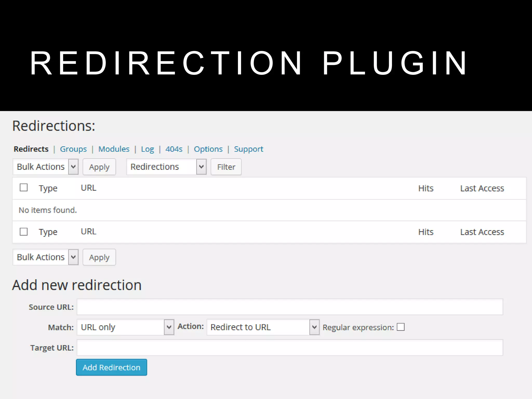
Task: Expand the Redirections filter dropdown
Action: click(166, 167)
